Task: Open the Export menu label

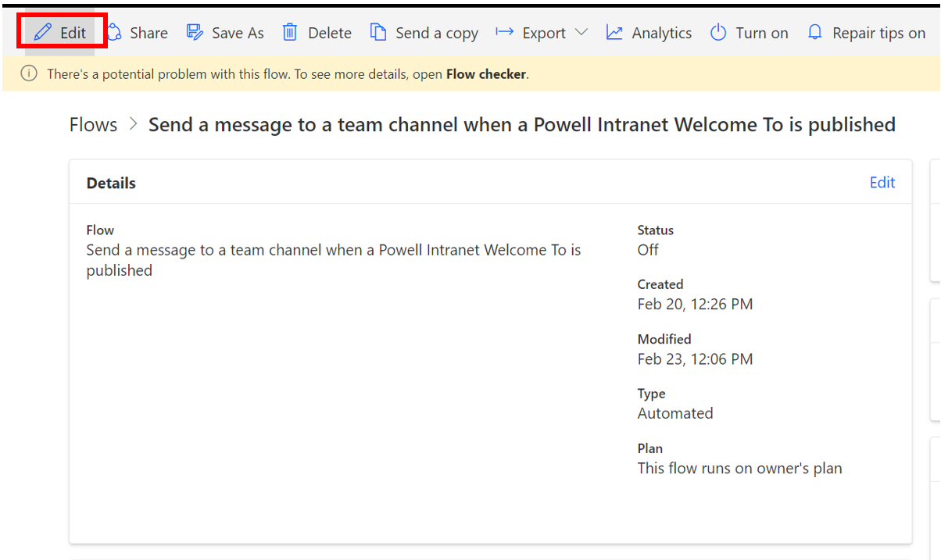Action: 544,34
